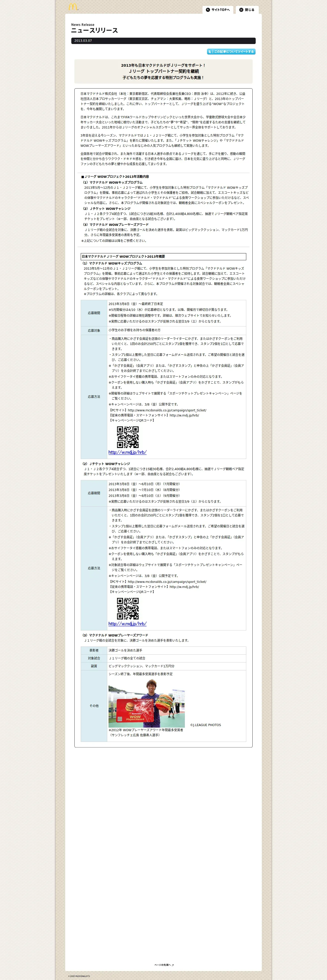
Task: Click 2013年3月8日(金)〜最終終了日未定 text
Action: coord(135,304)
